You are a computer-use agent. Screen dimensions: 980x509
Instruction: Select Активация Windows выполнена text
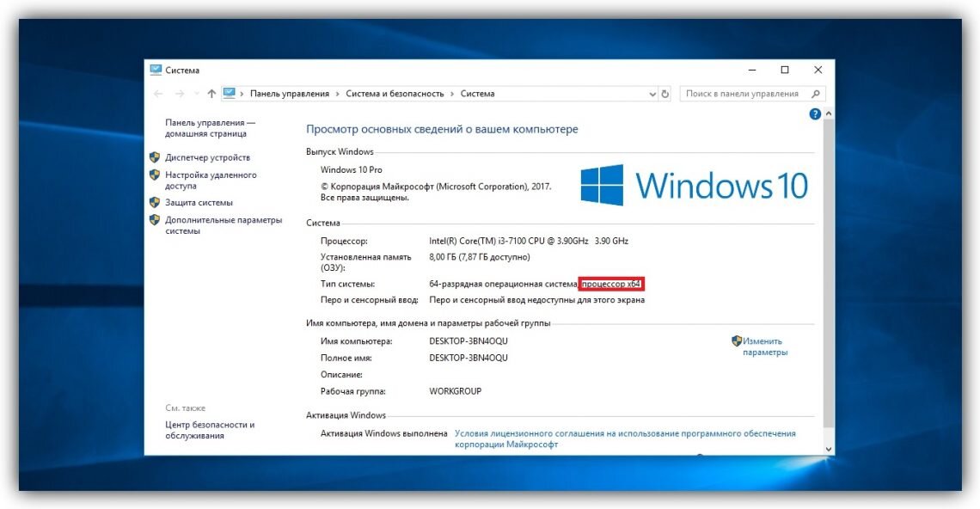coord(383,432)
